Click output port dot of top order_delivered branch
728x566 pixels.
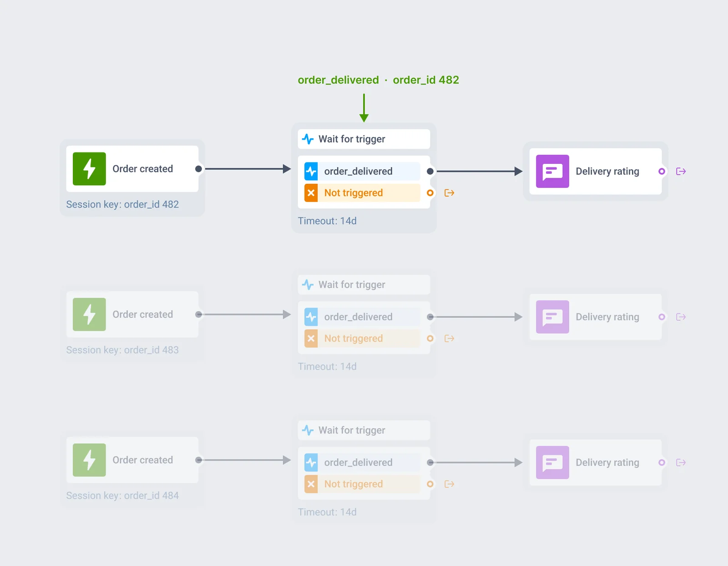(x=430, y=171)
